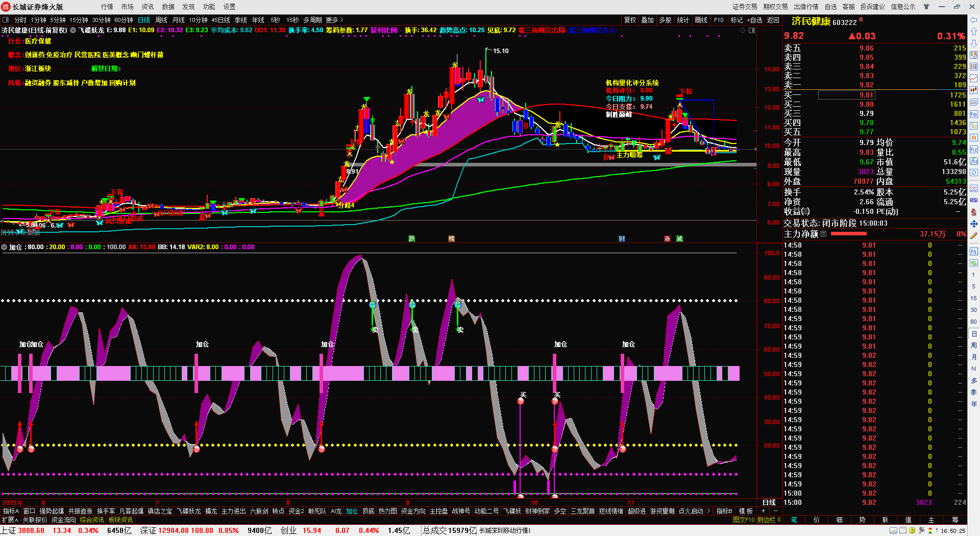The image size is (980, 536).
Task: Open the 行情 menu
Action: tap(107, 7)
